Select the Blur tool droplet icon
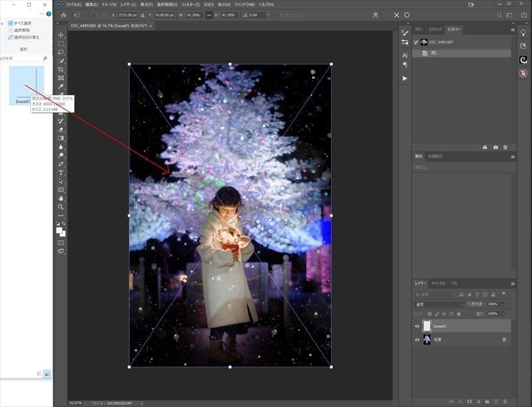Viewport: 532px width, 407px height. 61,147
